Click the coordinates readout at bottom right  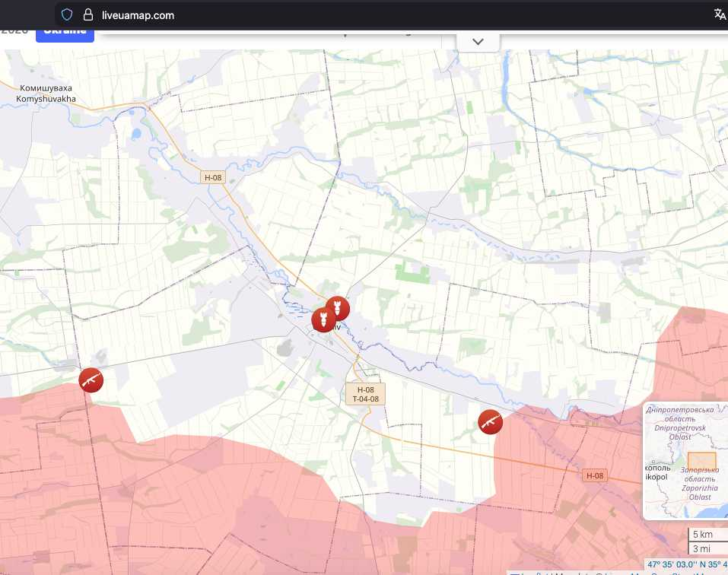(685, 564)
